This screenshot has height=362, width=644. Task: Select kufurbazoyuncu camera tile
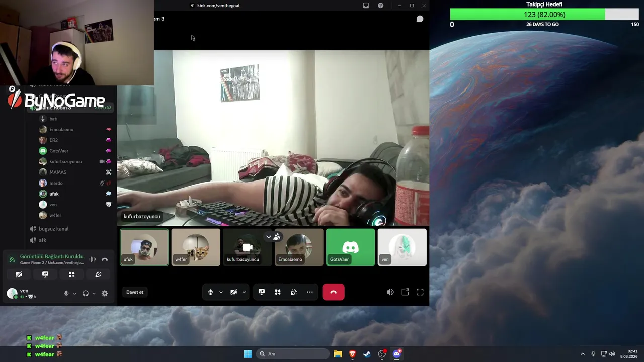click(248, 247)
